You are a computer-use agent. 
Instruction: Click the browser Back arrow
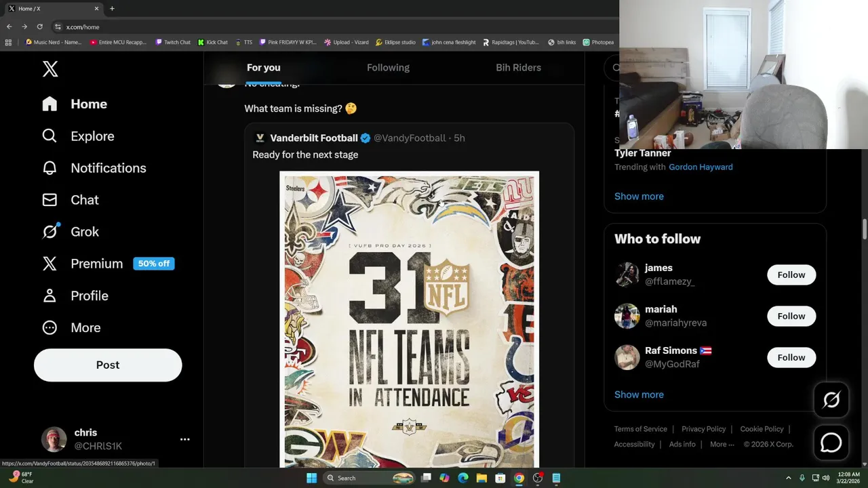tap(9, 26)
